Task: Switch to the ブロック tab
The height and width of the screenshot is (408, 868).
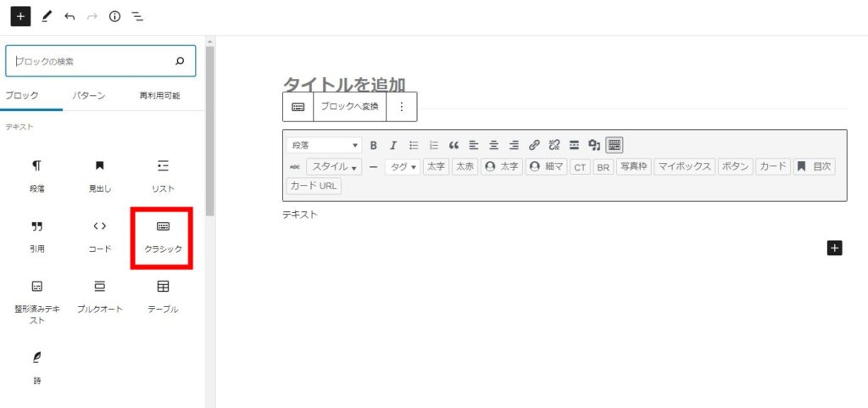Action: point(22,96)
